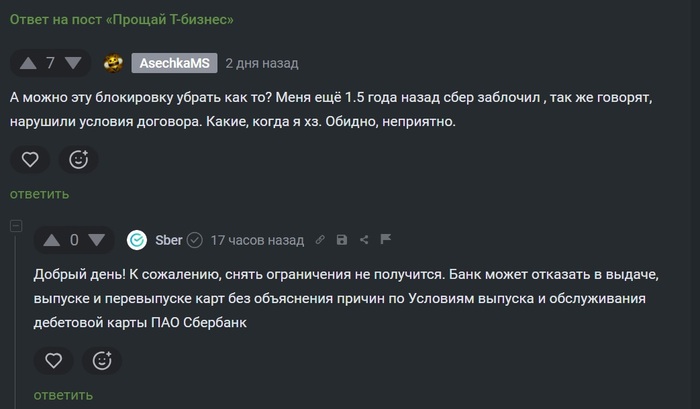Open the Sber username link
This screenshot has height=409, width=700.
point(169,240)
